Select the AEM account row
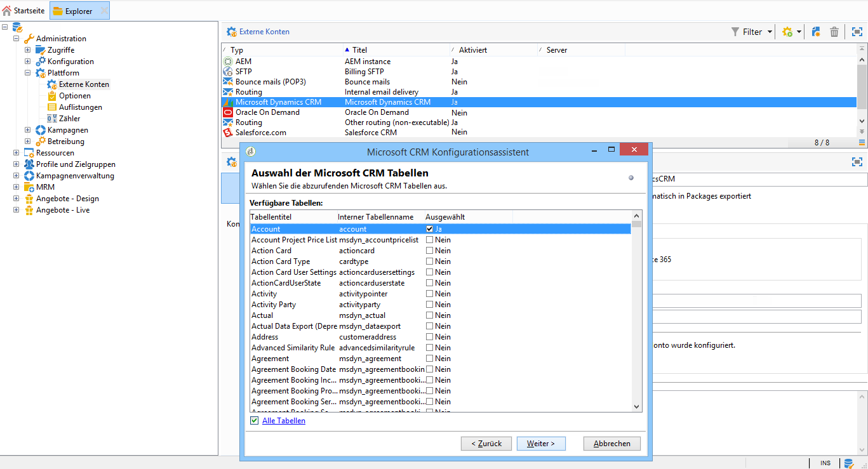868x469 pixels. tap(539, 62)
